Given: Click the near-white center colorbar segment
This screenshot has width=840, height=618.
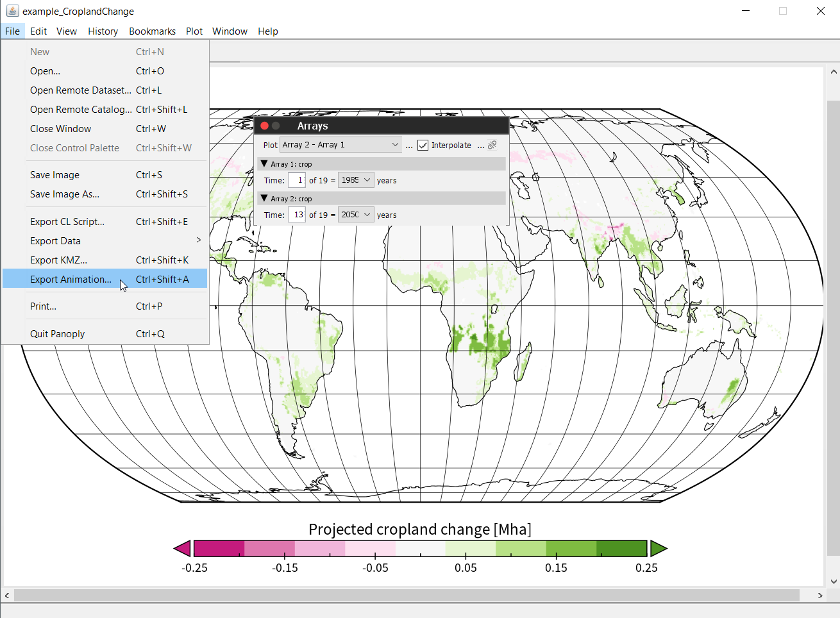Looking at the screenshot, I should point(421,548).
